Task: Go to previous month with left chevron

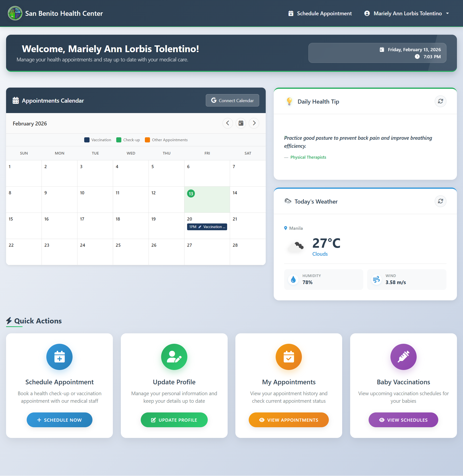Action: pos(228,123)
